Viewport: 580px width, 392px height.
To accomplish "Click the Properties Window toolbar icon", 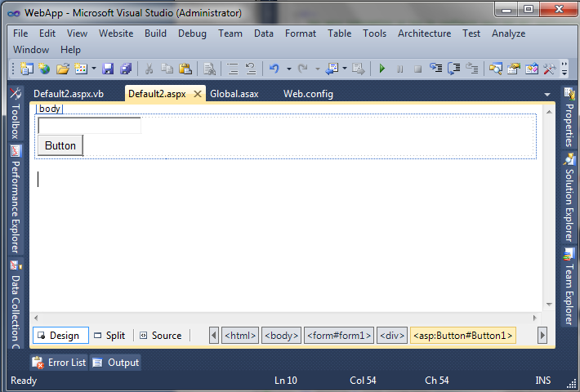I will pos(513,69).
